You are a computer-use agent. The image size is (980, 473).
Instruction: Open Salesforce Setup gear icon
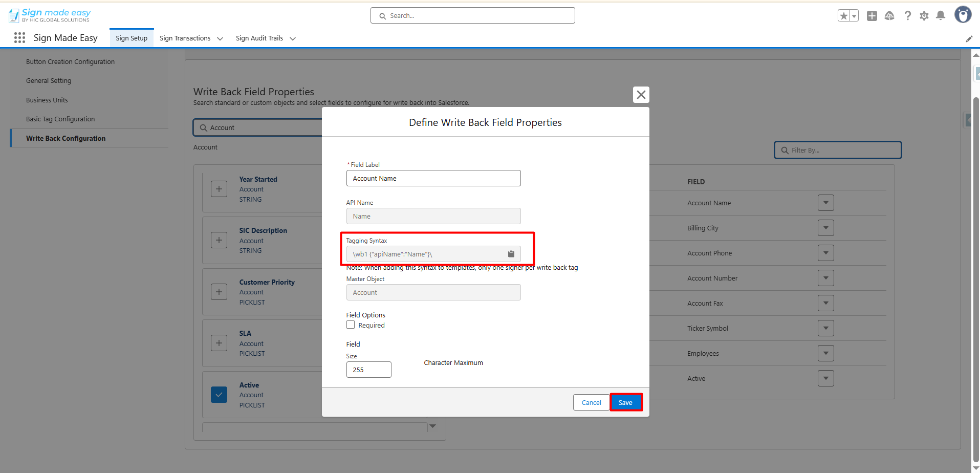924,16
